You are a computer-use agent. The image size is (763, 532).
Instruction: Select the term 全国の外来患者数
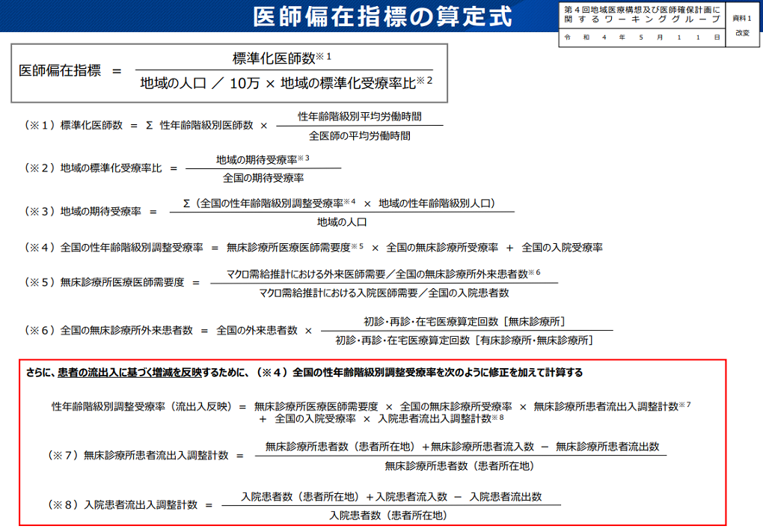257,330
